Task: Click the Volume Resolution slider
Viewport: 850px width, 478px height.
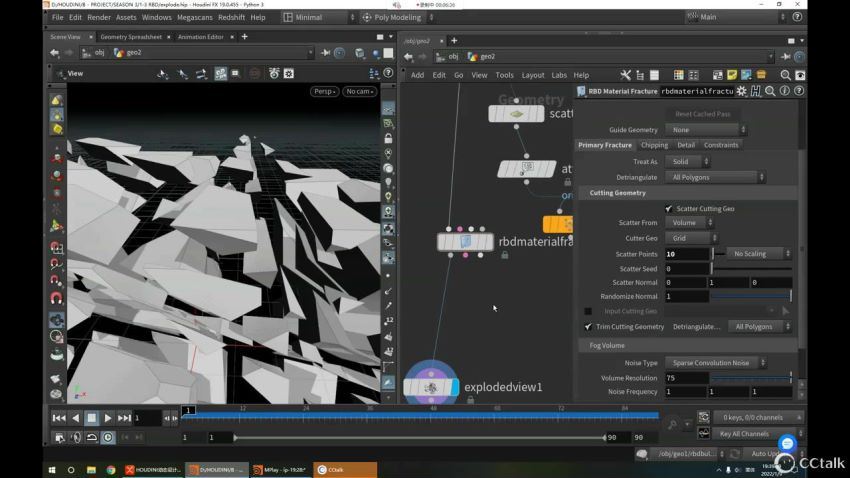Action: (x=751, y=378)
